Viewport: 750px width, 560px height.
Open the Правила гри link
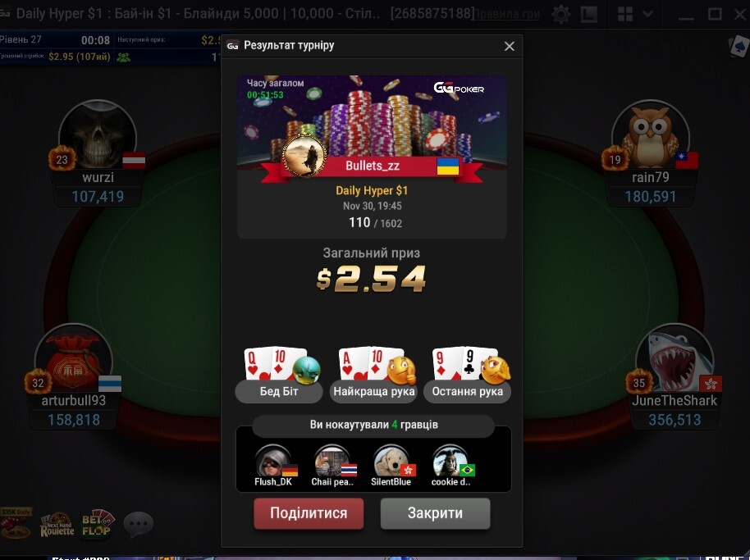507,14
